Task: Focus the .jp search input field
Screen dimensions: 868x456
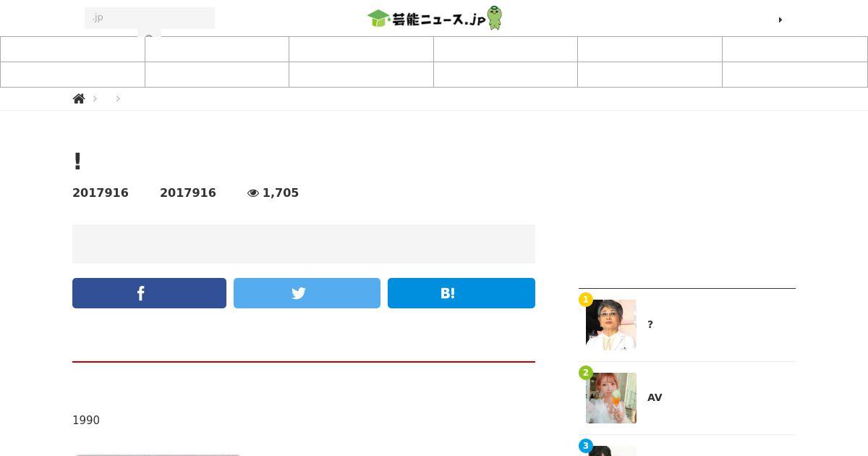Action: [150, 18]
